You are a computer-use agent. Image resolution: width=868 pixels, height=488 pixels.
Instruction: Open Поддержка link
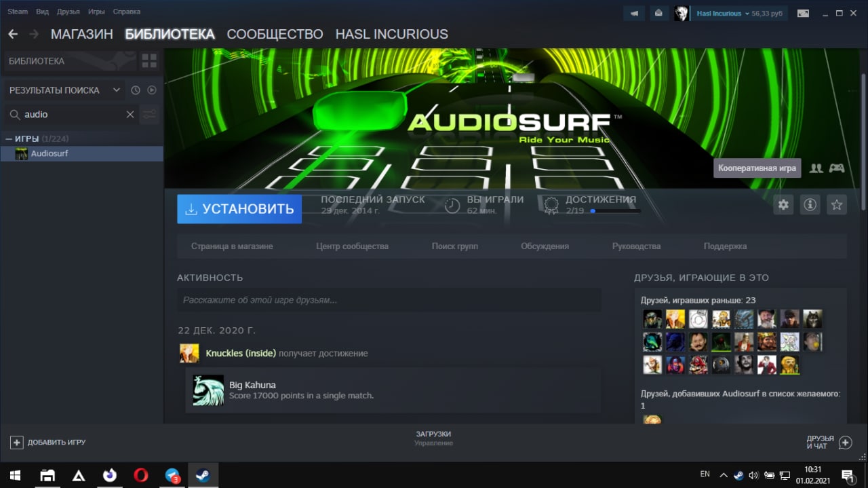(x=725, y=246)
